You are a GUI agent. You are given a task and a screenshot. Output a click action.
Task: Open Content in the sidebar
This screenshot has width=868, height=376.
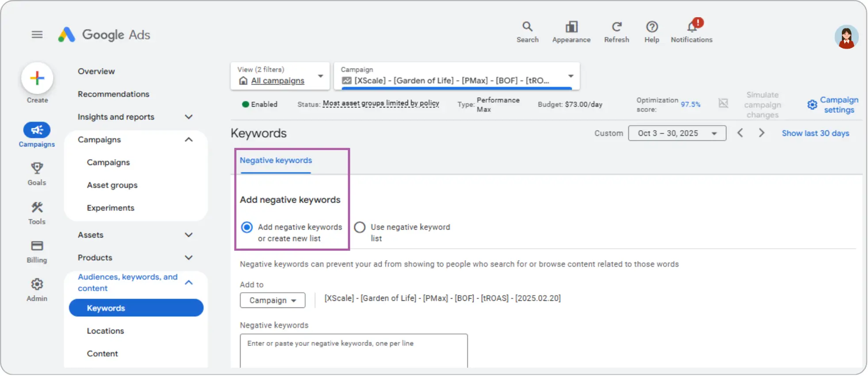(102, 353)
